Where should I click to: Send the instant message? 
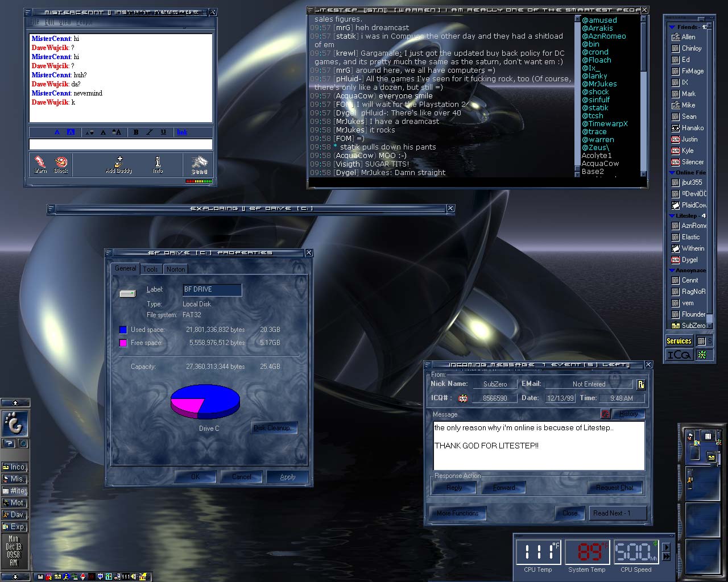pos(199,164)
